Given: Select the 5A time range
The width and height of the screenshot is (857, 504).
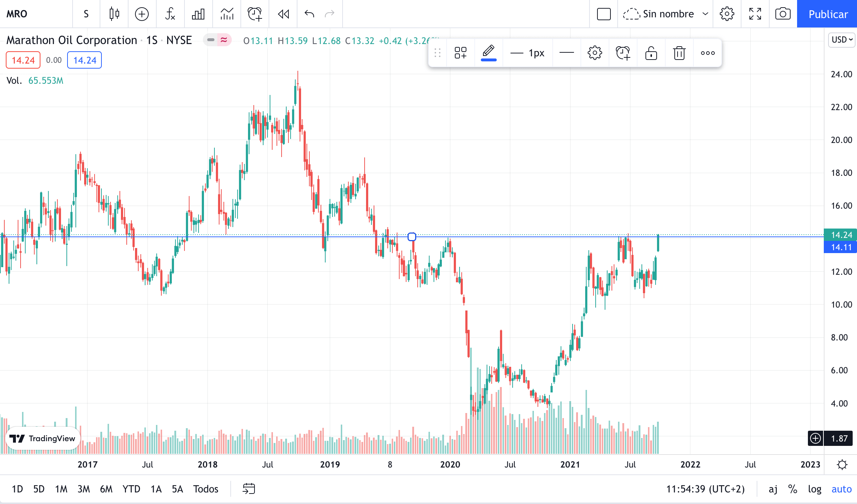Looking at the screenshot, I should (177, 489).
